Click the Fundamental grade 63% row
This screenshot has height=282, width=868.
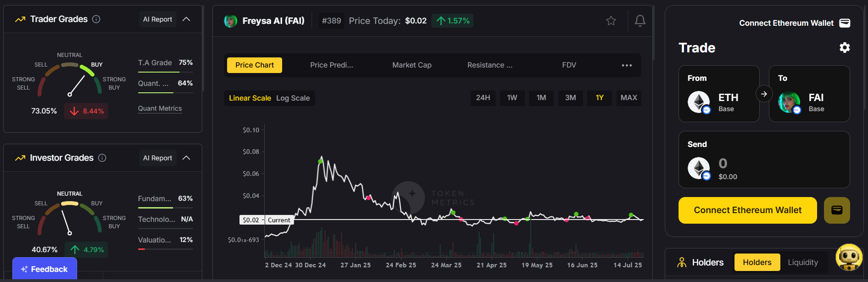click(x=166, y=198)
